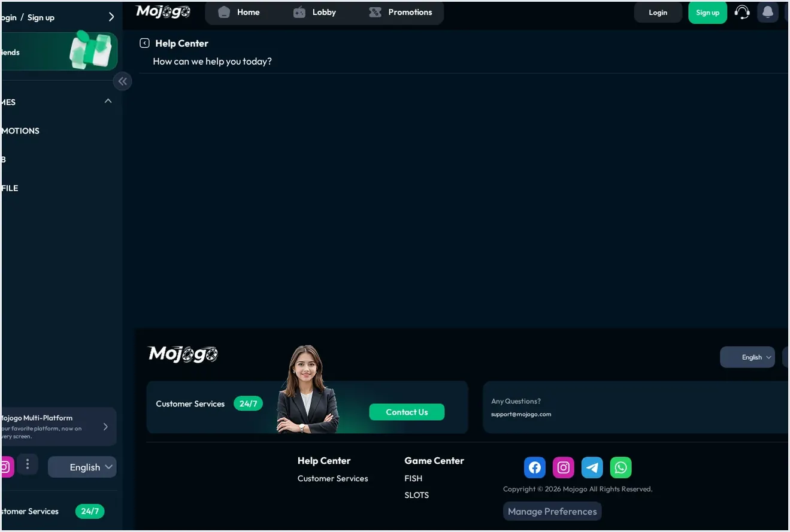Open Home tab in top navigation

click(239, 12)
